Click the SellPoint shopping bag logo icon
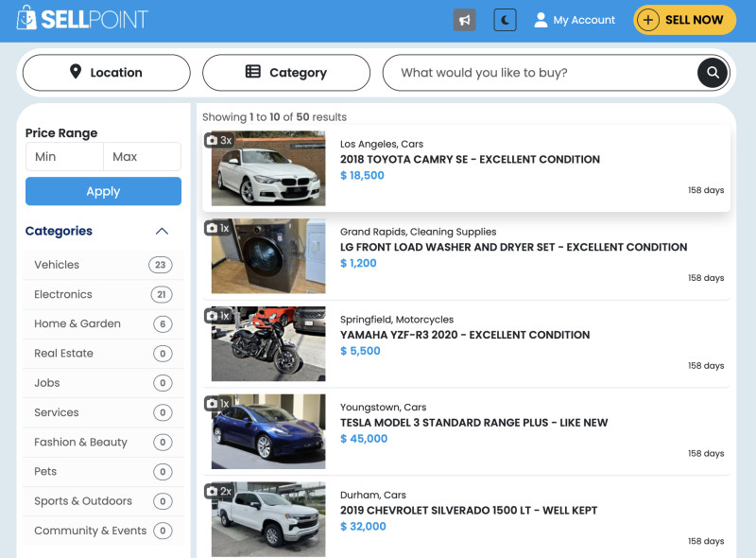Screen dimensions: 756x558 (x=27, y=17)
